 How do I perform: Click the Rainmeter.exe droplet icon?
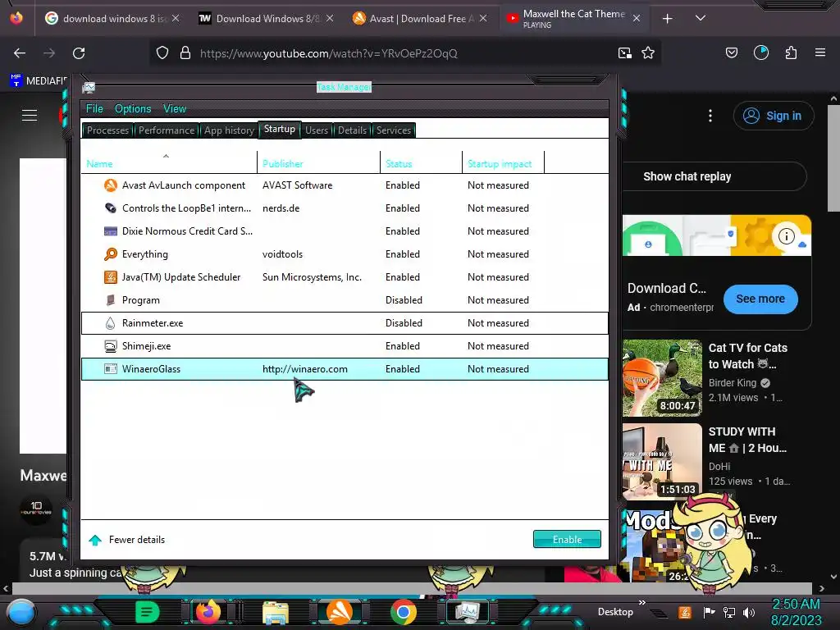111,323
